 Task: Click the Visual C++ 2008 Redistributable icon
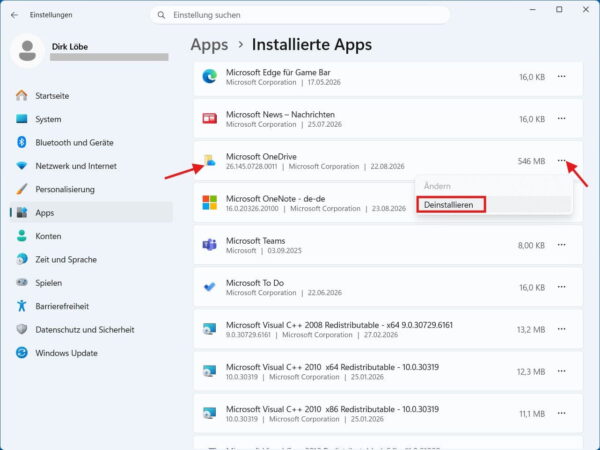209,329
